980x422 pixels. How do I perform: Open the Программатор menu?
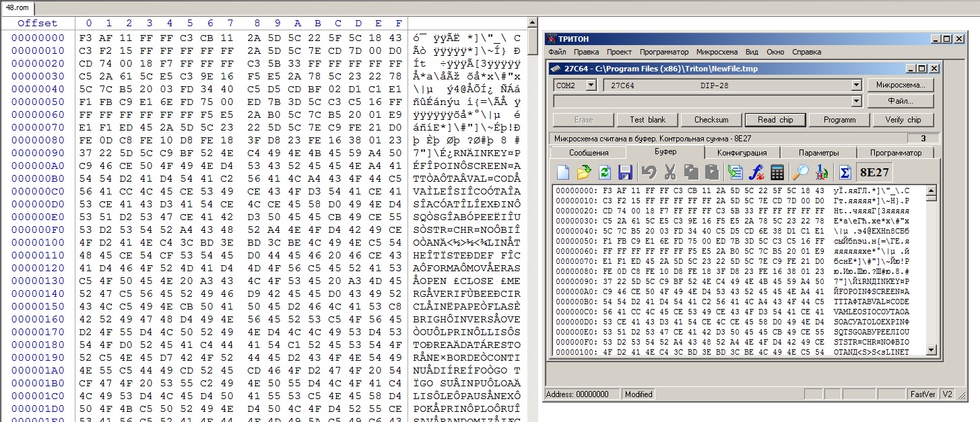pyautogui.click(x=664, y=52)
